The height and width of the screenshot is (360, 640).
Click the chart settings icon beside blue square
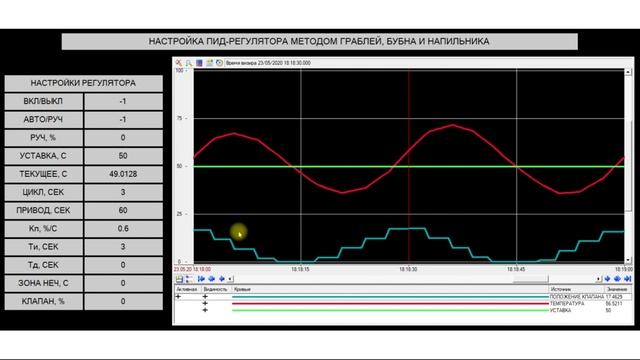(209, 63)
